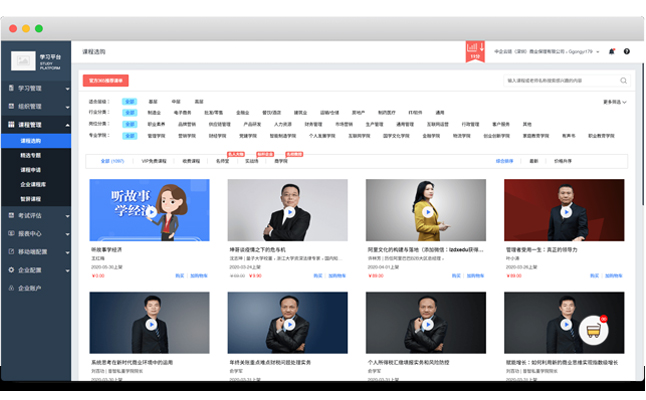
Task: Click the page vertical scrollbar
Action: pos(643,134)
